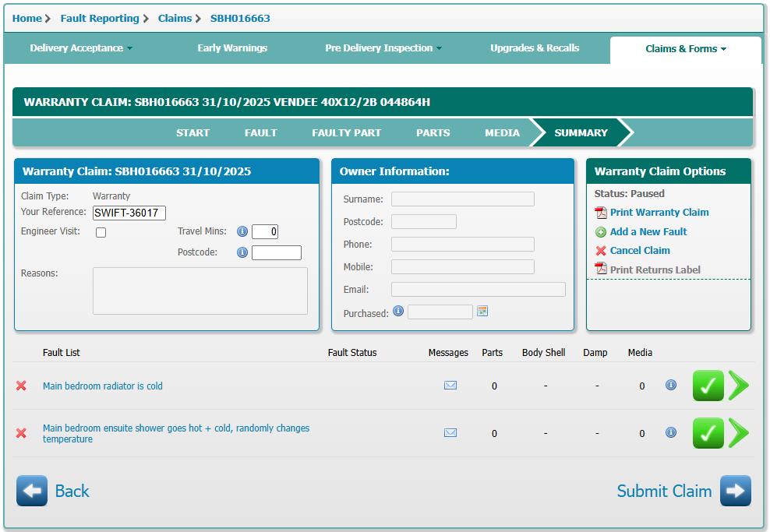Click Add a New Fault link
Image resolution: width=770 pixels, height=532 pixels.
pos(648,232)
